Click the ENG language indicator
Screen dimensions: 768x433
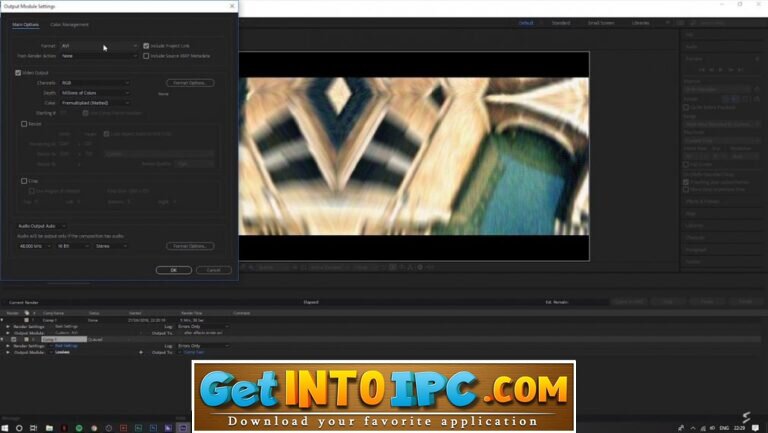724,428
